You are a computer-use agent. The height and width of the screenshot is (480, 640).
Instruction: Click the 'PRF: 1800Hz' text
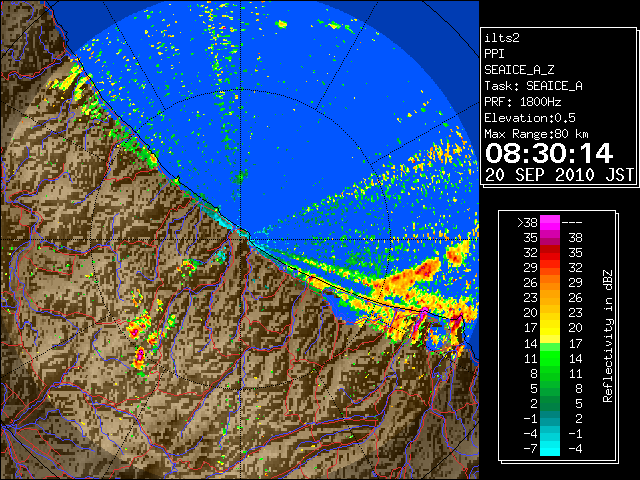point(523,102)
